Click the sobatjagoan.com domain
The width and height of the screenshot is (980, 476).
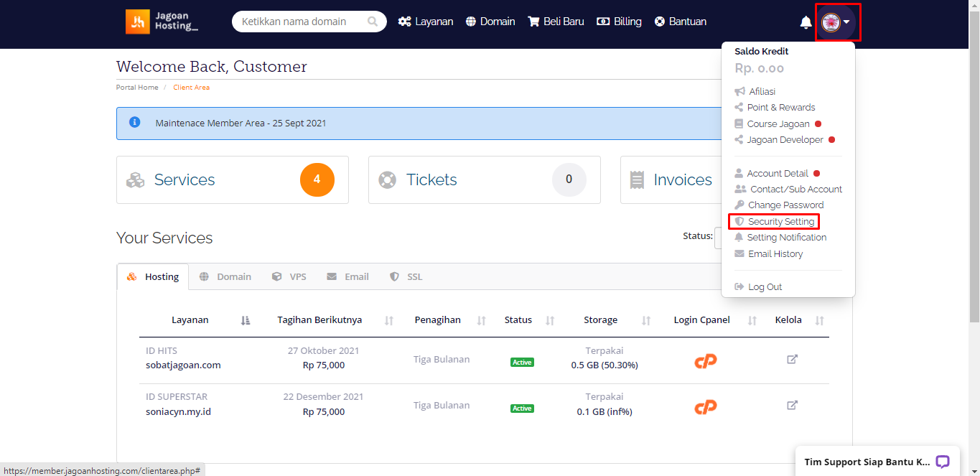183,365
